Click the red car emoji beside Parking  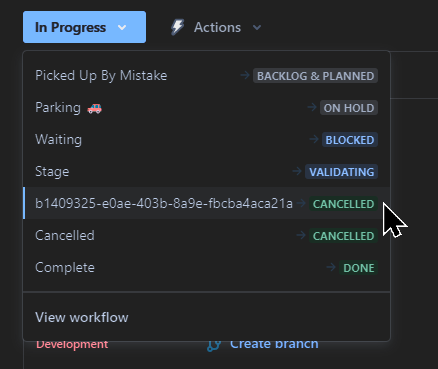pos(95,108)
